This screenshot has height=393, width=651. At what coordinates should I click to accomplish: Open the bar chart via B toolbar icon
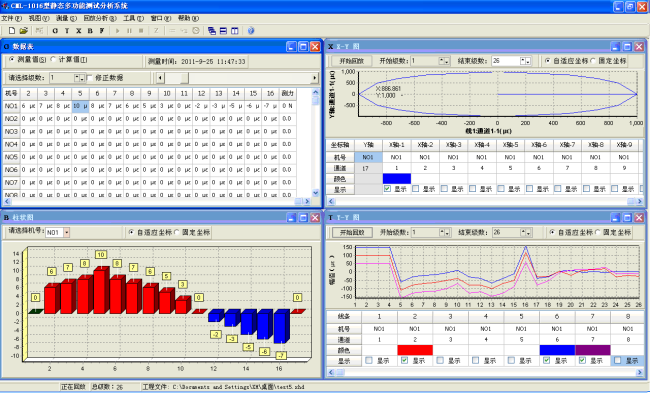click(90, 30)
